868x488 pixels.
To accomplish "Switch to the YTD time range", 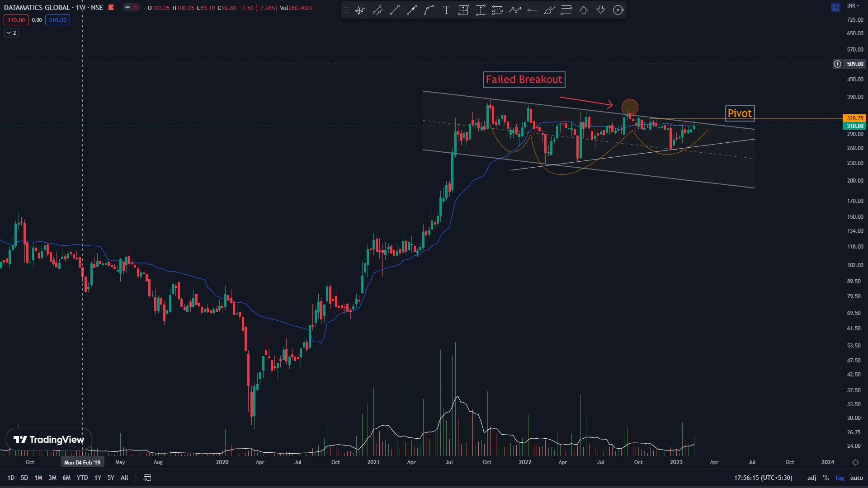I will click(x=82, y=478).
